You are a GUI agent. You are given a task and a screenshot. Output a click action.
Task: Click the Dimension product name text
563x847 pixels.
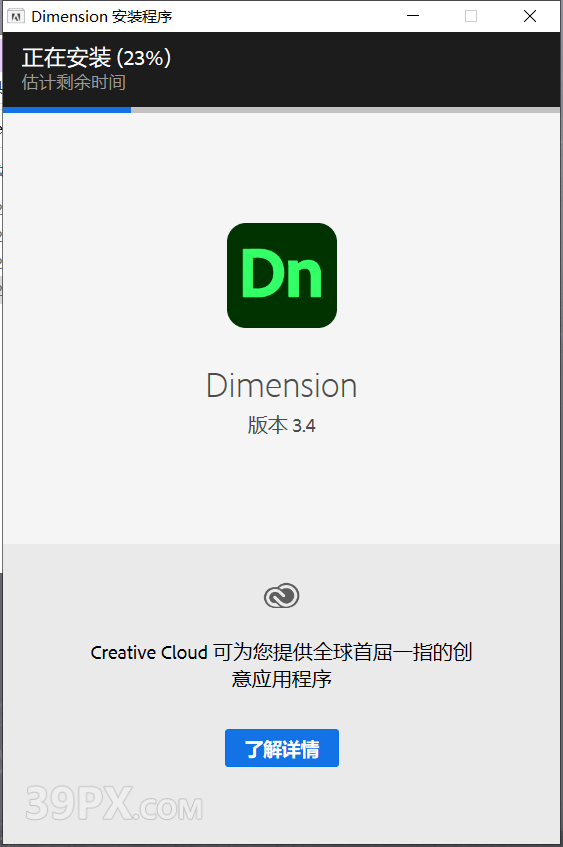[282, 386]
